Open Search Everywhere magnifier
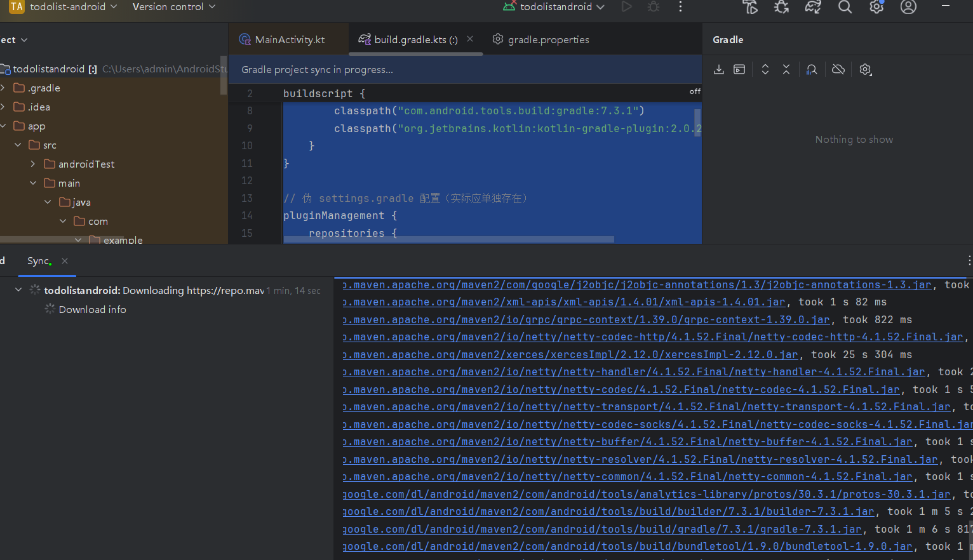Image resolution: width=973 pixels, height=560 pixels. tap(845, 8)
